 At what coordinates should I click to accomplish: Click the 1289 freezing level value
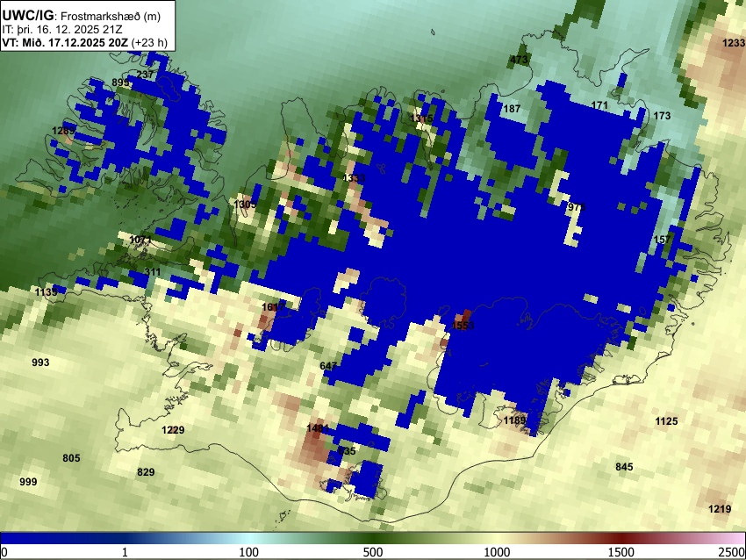coord(64,131)
